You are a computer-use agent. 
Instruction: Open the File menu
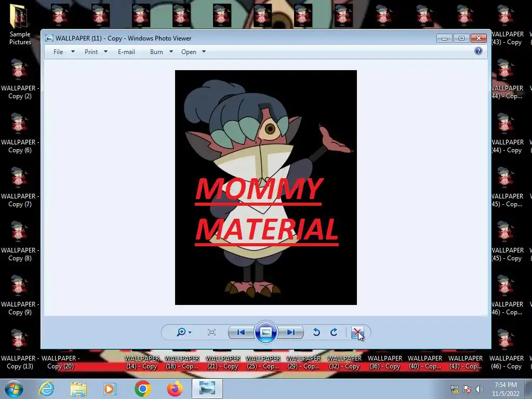pyautogui.click(x=58, y=52)
